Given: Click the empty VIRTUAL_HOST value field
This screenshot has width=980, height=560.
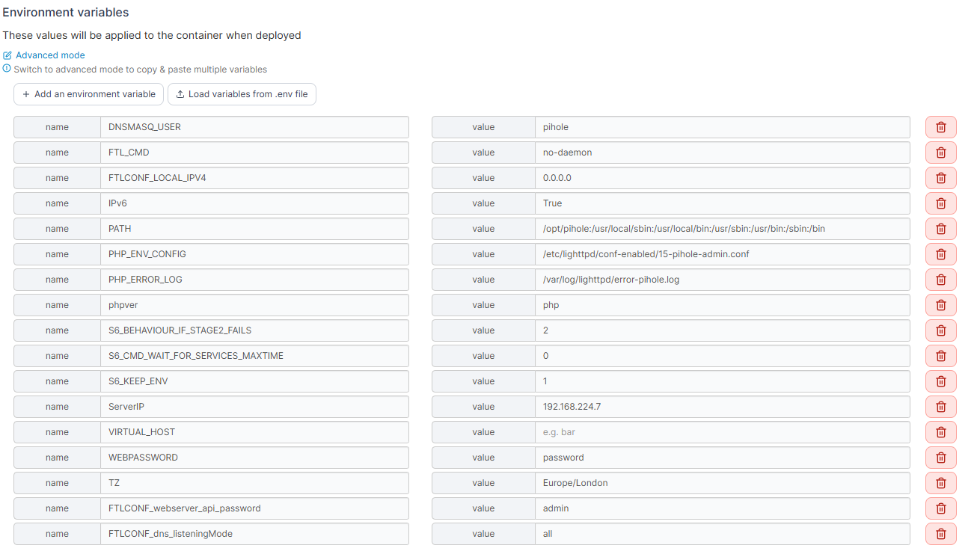Looking at the screenshot, I should click(722, 432).
